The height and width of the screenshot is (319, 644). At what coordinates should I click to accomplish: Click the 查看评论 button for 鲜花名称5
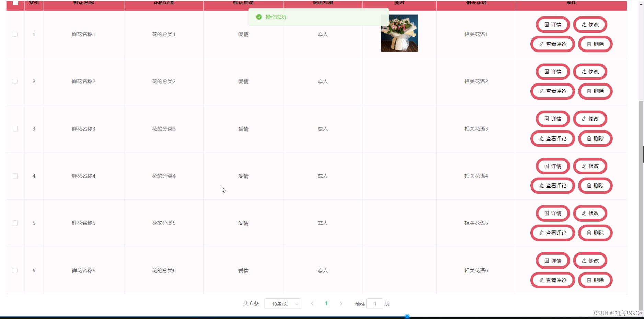click(552, 232)
